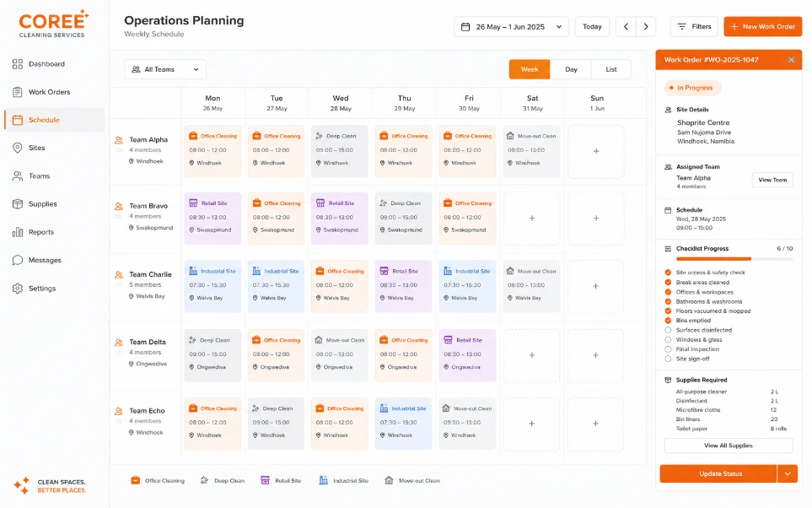Uncheck Site access & safety check item

[668, 273]
